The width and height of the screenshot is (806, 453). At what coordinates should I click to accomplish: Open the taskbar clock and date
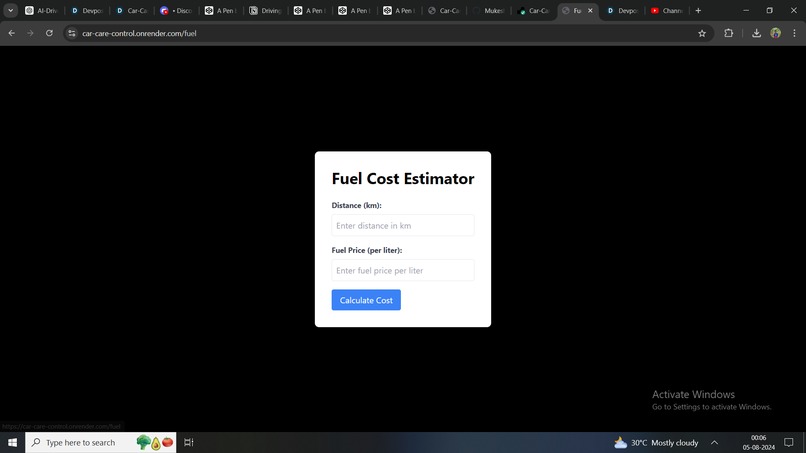758,442
